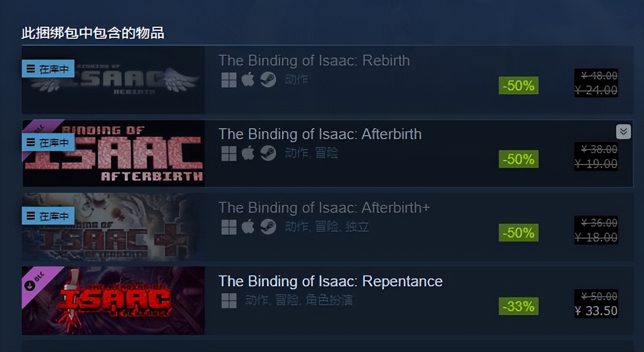Click Steam icon under Isaac: Rebirth

268,80
